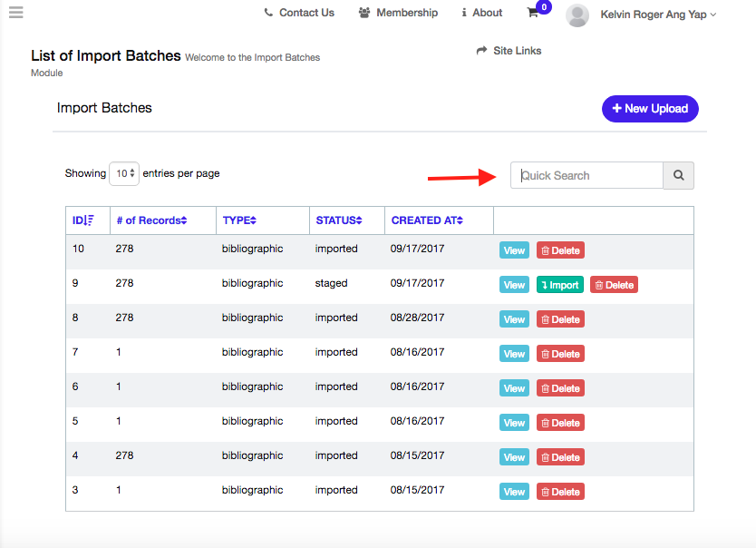Open entries per page dropdown
The image size is (756, 548).
point(124,173)
